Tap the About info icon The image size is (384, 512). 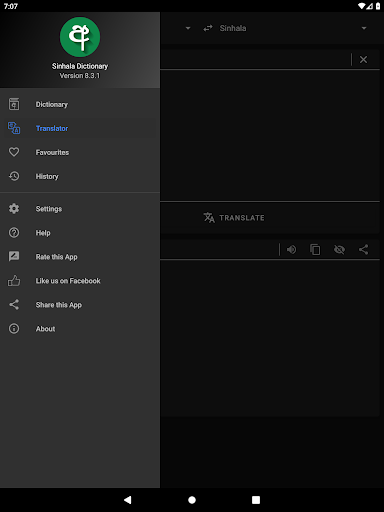tap(14, 329)
